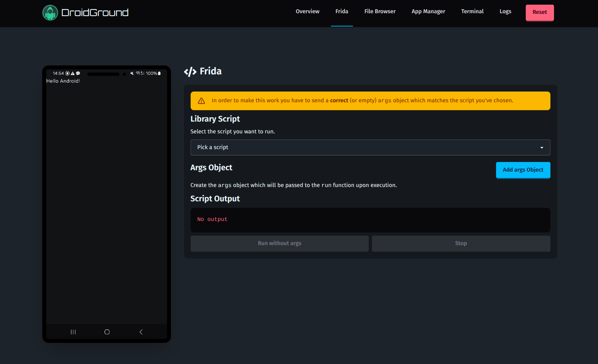Click the warning triangle in the alert banner
Image resolution: width=598 pixels, height=364 pixels.
(201, 100)
